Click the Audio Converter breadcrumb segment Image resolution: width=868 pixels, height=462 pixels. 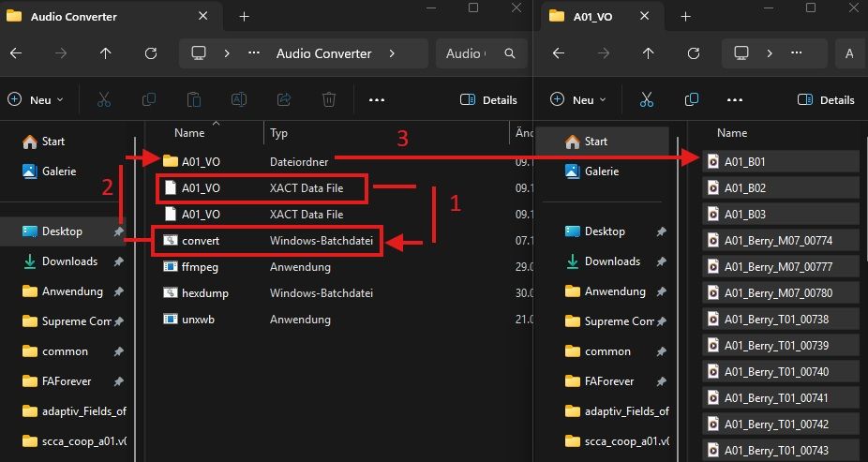323,53
